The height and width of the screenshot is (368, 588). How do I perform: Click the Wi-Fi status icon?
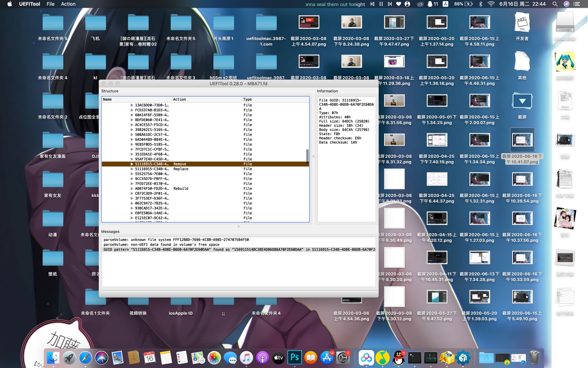coord(491,4)
